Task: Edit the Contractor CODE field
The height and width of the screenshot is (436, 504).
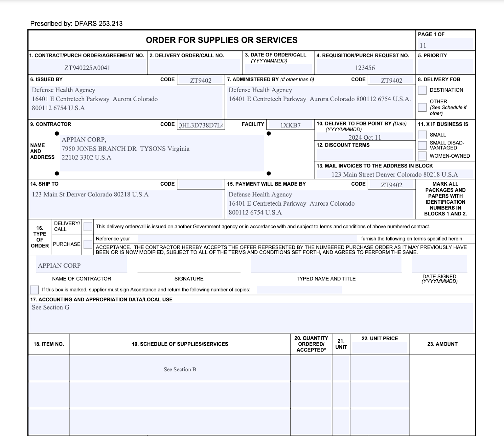Action: click(201, 125)
